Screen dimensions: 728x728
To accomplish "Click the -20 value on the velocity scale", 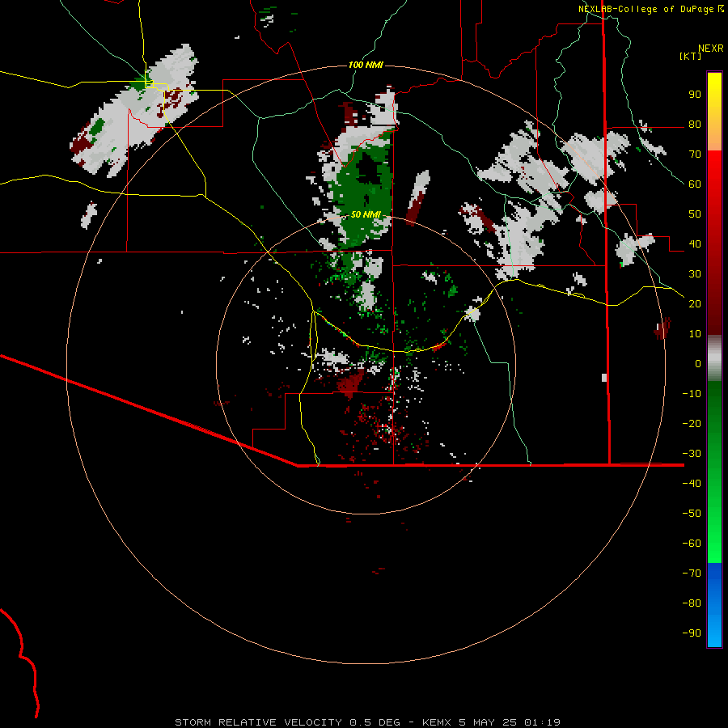I will [692, 424].
